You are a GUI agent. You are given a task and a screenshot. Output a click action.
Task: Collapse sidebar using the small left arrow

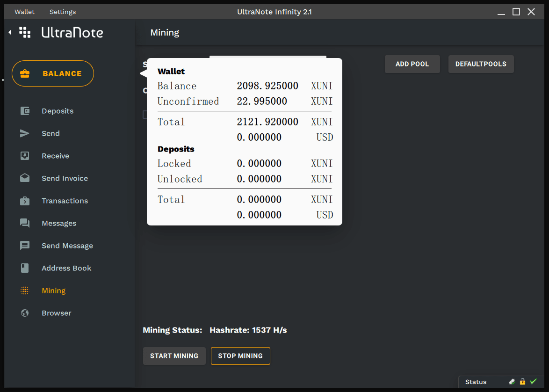(10, 32)
